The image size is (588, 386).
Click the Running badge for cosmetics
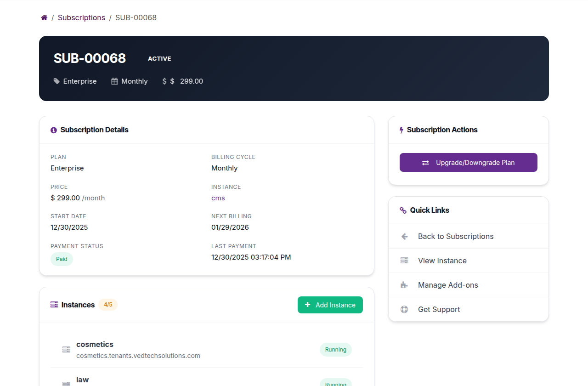click(336, 350)
